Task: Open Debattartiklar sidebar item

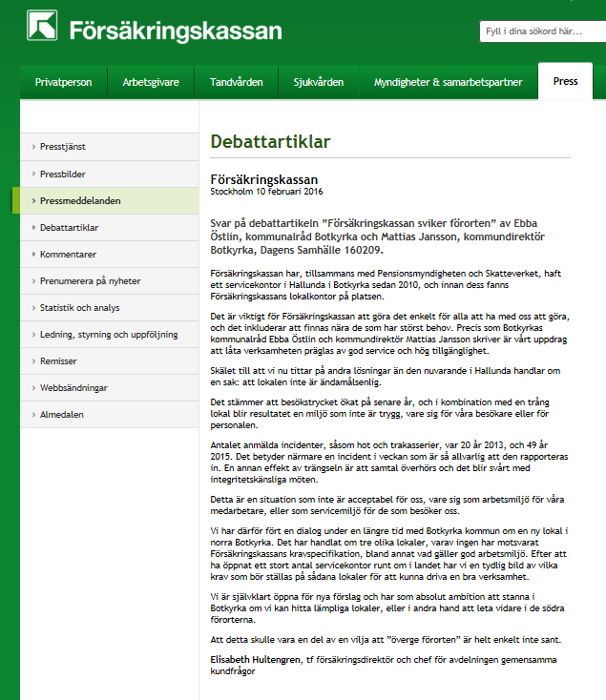Action: [110, 228]
